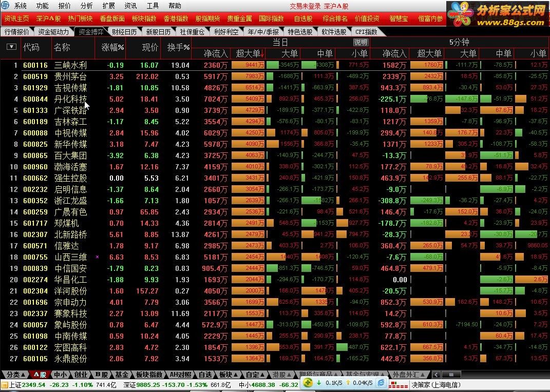Image resolution: width=550 pixels, height=392 pixels.
Task: Click the small status icon before 上证
Action: 4,384
